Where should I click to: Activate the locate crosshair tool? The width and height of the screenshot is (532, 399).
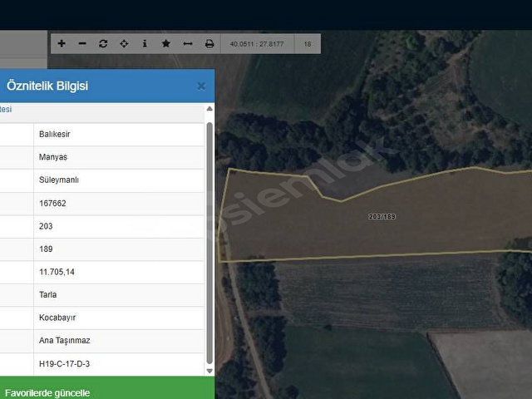tap(124, 43)
